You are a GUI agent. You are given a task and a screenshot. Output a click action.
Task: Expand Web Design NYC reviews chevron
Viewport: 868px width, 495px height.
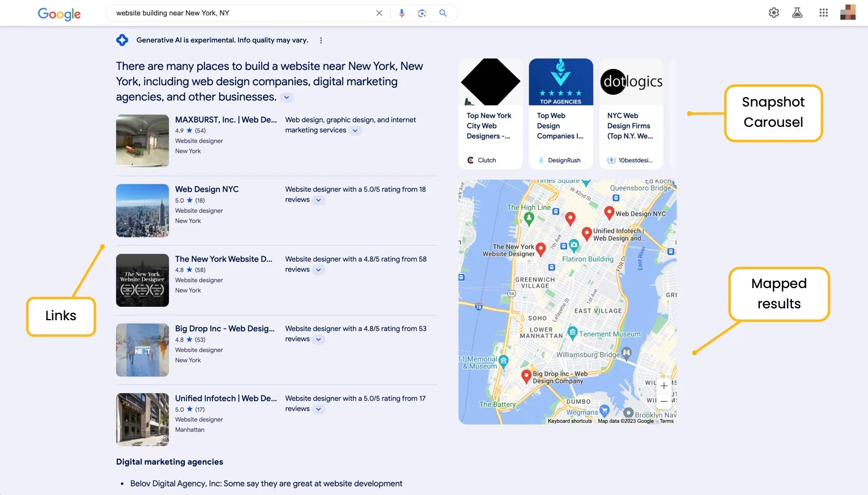pos(318,200)
